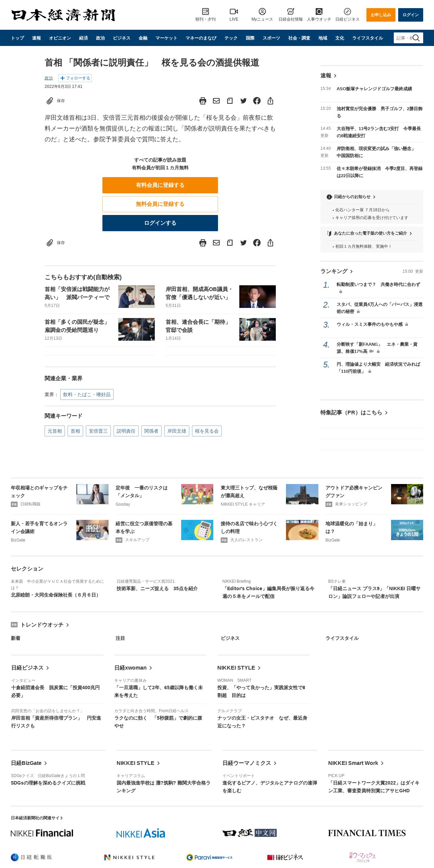This screenshot has height=868, width=434.
Task: Open the NIKKEI Asia logo link
Action: (x=141, y=833)
